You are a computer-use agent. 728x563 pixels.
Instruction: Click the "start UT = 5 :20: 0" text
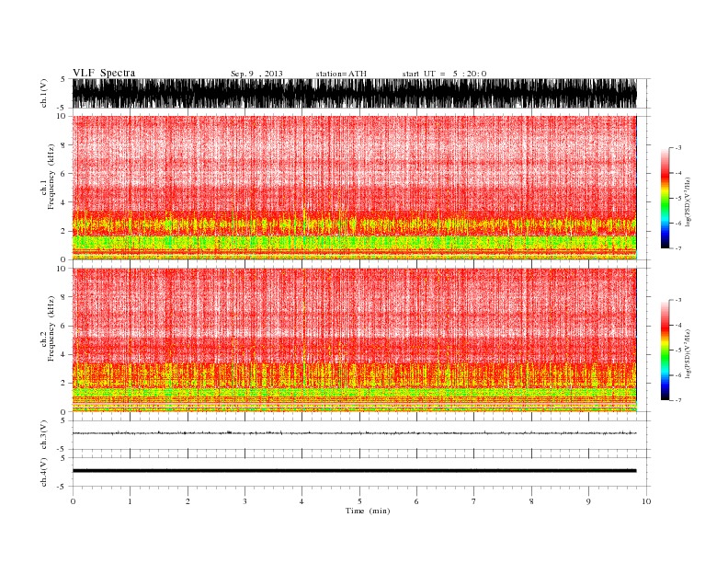[x=444, y=74]
